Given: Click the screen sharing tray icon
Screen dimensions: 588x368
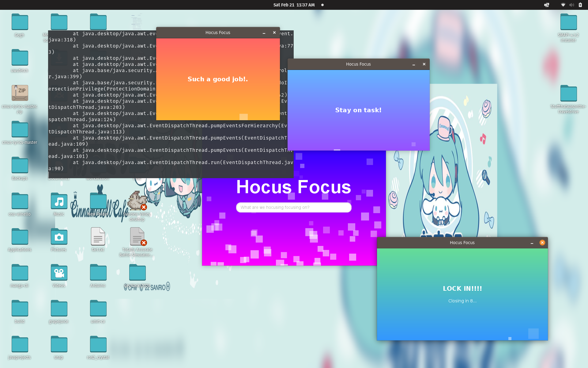Looking at the screenshot, I should click(x=547, y=5).
